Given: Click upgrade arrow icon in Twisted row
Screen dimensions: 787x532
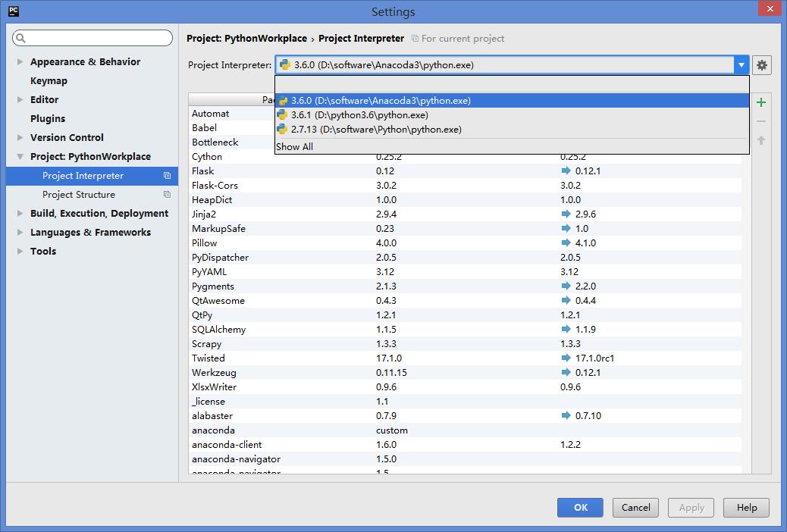Looking at the screenshot, I should (566, 358).
